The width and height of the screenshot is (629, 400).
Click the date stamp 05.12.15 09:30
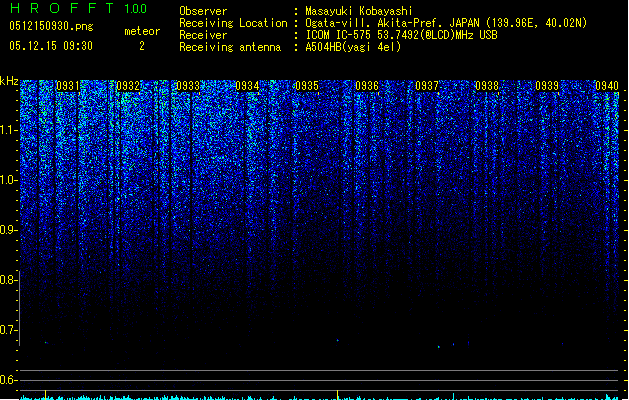51,46
